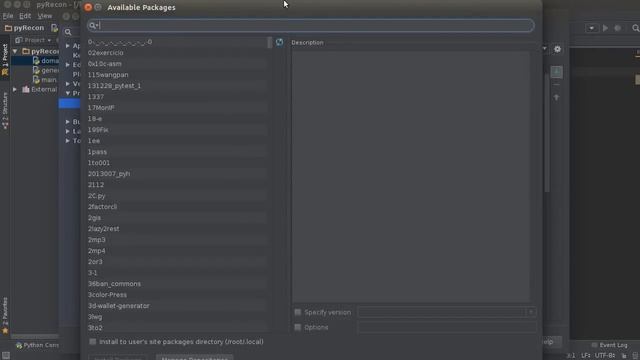Click the gear icon beside the interpreter dropdown

pyautogui.click(x=558, y=49)
